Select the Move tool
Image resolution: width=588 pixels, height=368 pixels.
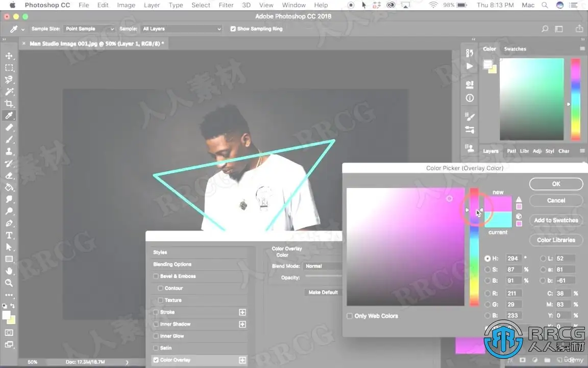click(x=9, y=56)
